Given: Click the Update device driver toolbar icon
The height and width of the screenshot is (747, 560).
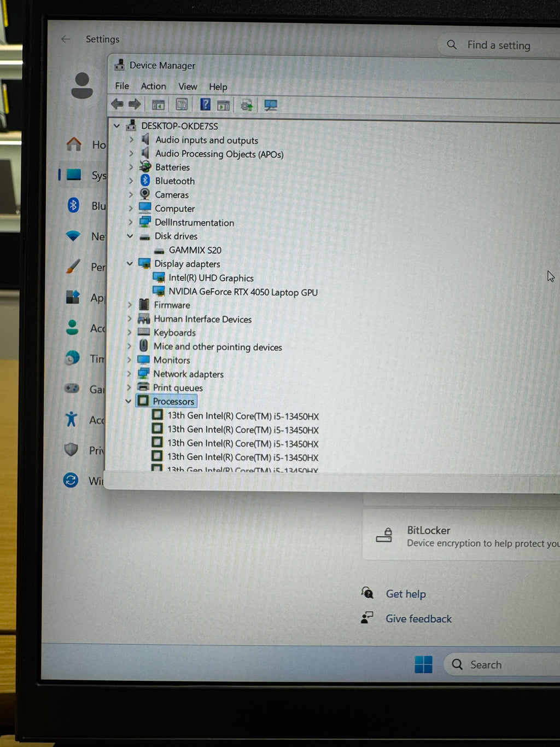Looking at the screenshot, I should (247, 105).
